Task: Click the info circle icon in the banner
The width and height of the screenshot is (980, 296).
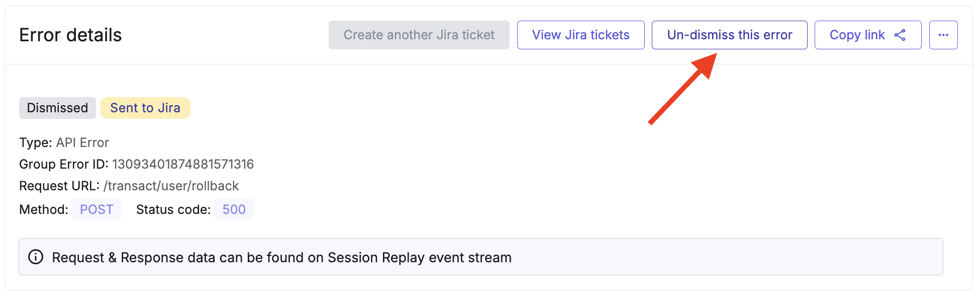Action: pyautogui.click(x=36, y=257)
